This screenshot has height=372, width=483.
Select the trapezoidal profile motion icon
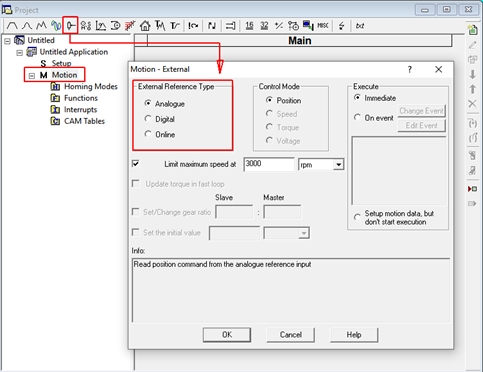pyautogui.click(x=12, y=26)
